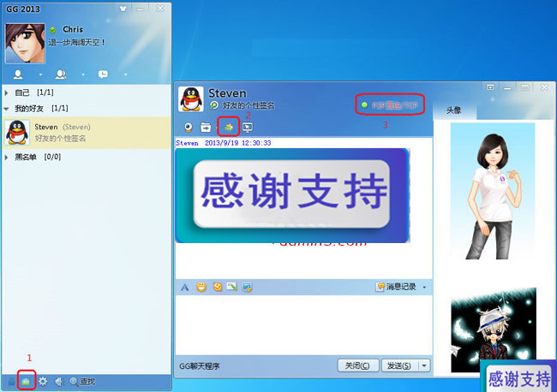Click the 感谢支持 image in the chat
557x392 pixels.
(293, 195)
